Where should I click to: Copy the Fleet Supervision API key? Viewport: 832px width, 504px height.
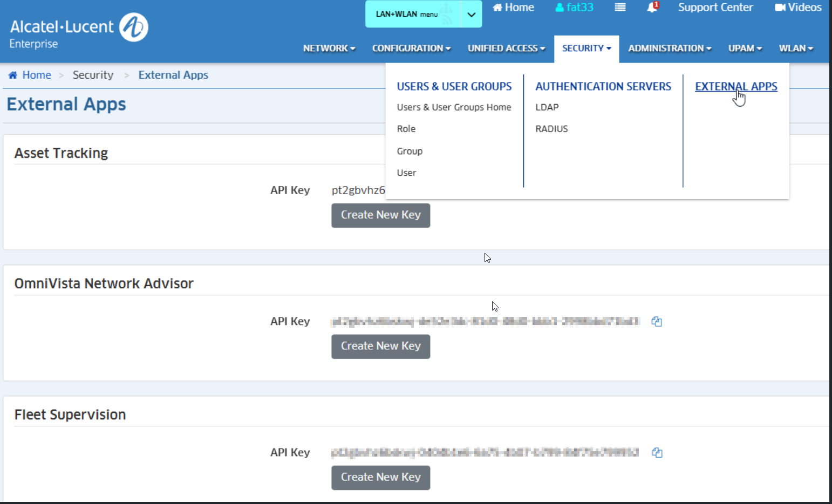(657, 452)
